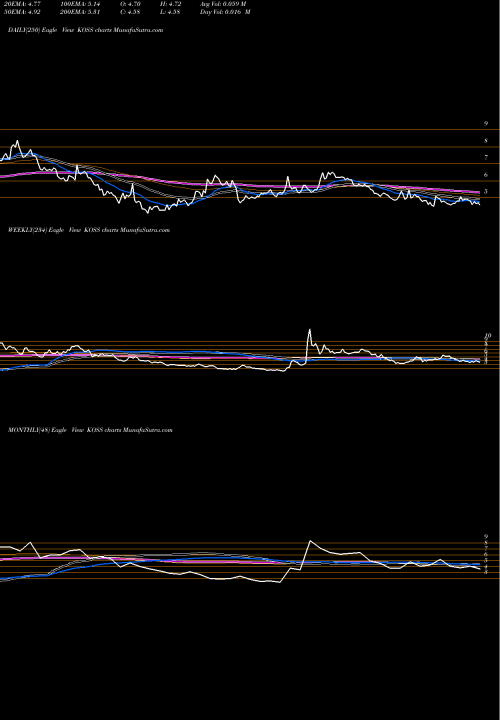
Task: Select the Avg Vol 0.059 M text
Action: 223,4
